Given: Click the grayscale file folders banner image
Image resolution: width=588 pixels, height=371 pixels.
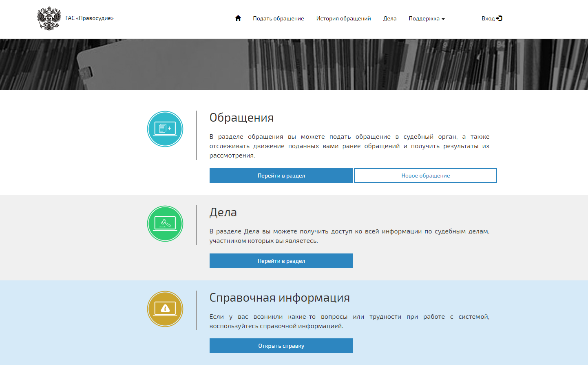Looking at the screenshot, I should [x=294, y=64].
